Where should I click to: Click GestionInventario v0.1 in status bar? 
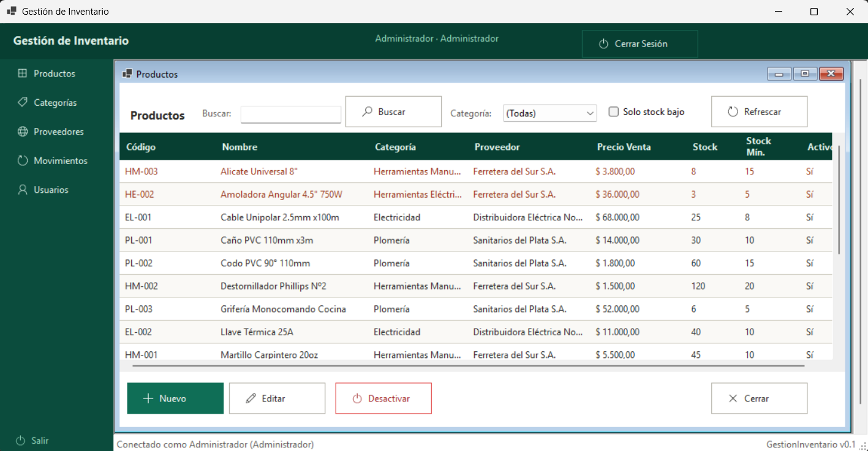pos(810,444)
